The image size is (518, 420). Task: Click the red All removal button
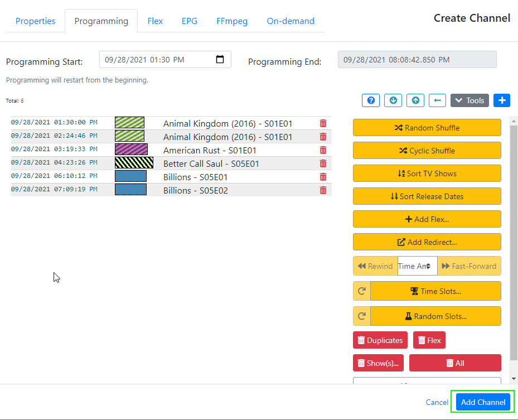[x=455, y=363]
